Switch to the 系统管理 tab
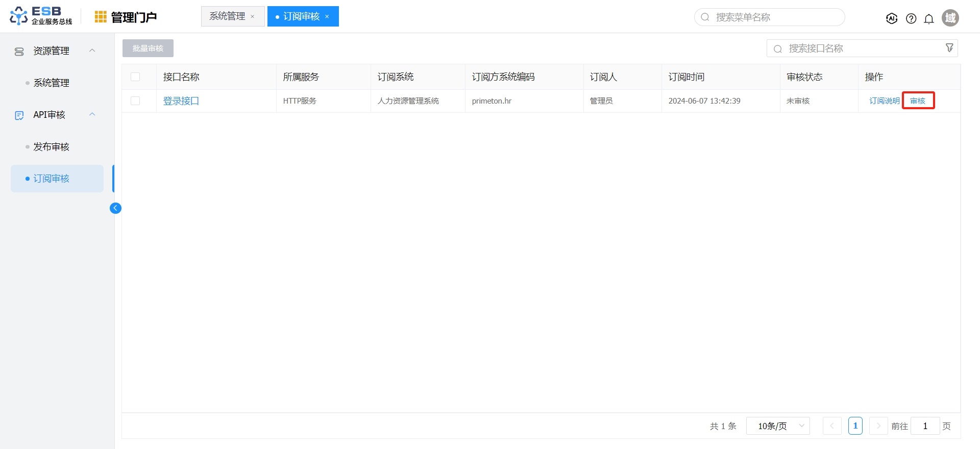Image resolution: width=980 pixels, height=449 pixels. click(228, 16)
